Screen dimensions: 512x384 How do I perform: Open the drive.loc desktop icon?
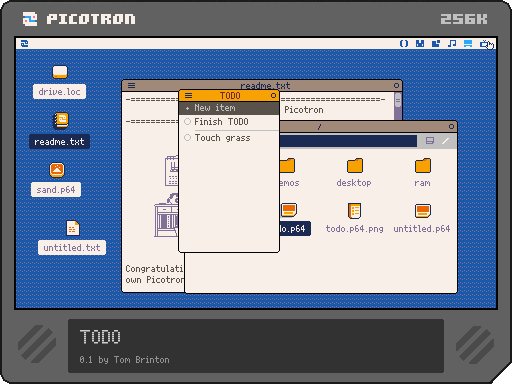(60, 72)
